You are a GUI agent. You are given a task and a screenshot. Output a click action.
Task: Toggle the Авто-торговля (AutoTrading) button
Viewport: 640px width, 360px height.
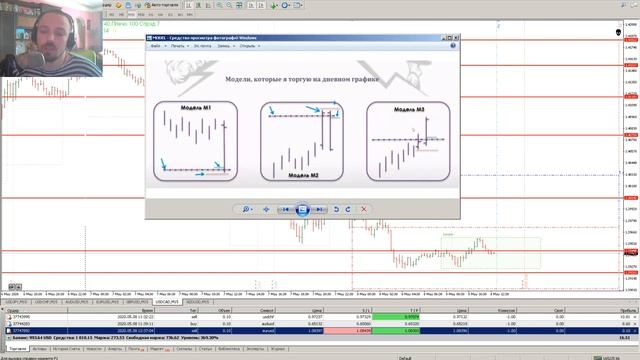point(162,5)
